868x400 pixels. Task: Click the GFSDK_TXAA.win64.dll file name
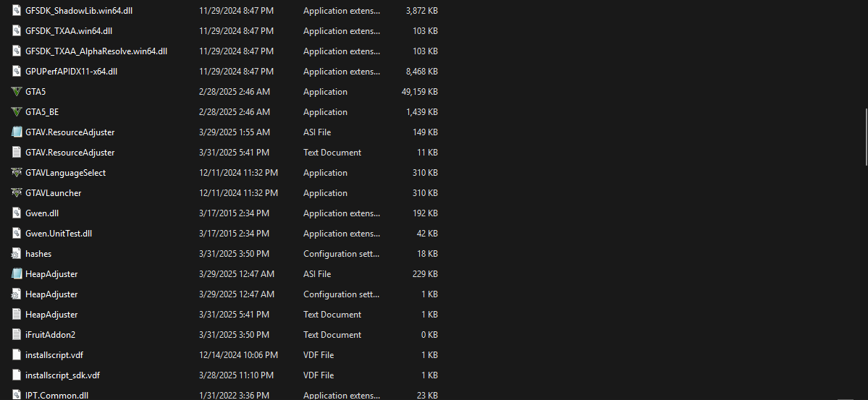pyautogui.click(x=69, y=31)
